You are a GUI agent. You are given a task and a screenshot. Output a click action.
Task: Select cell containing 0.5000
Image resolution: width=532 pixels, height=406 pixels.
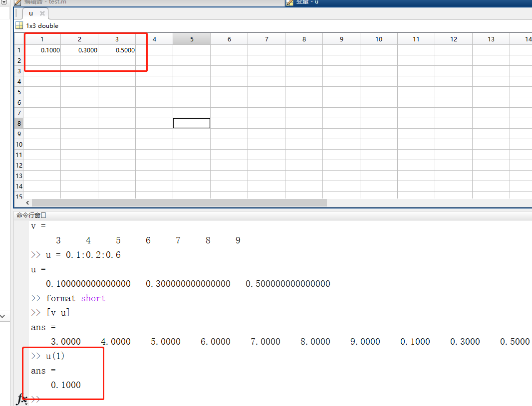click(x=117, y=50)
